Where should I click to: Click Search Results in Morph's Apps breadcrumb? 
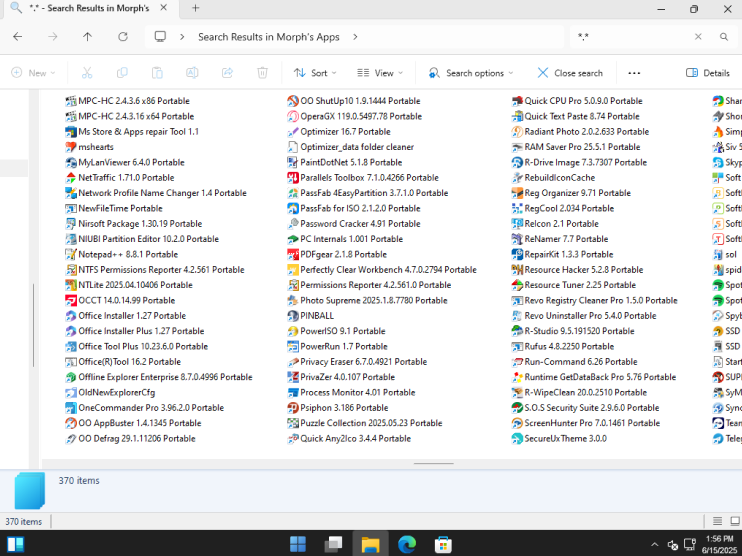tap(268, 37)
